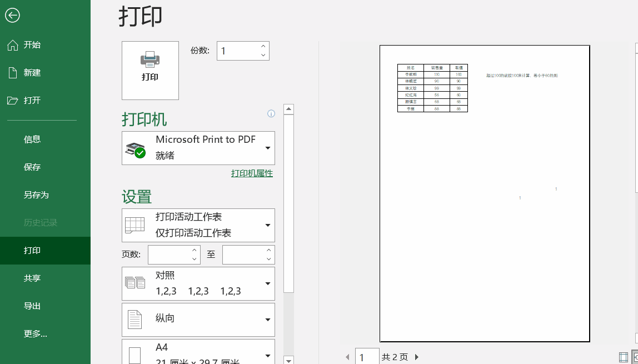Toggle zoom to page in preview
The image size is (638, 364).
point(635,357)
